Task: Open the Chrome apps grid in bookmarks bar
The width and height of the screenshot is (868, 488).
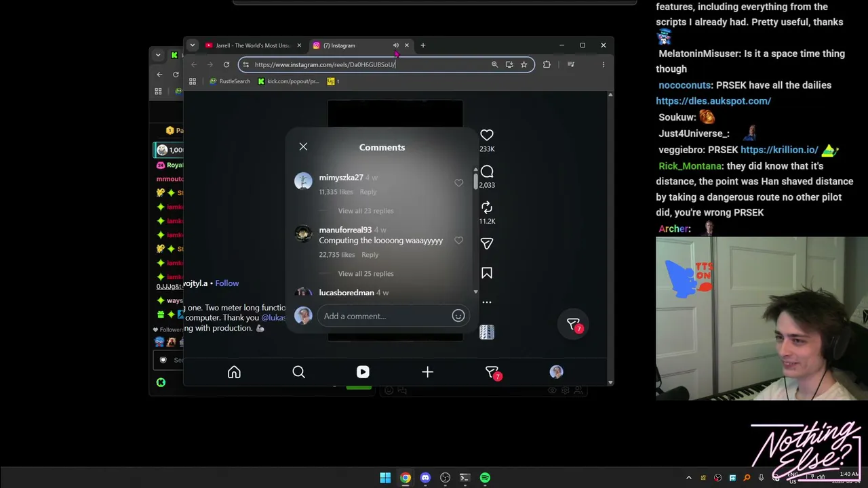Action: coord(193,81)
